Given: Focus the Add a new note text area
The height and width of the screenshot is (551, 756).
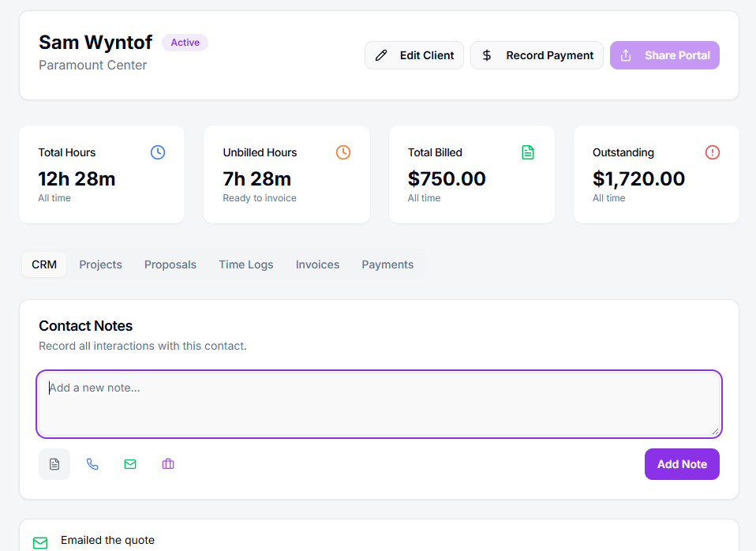Looking at the screenshot, I should [379, 404].
